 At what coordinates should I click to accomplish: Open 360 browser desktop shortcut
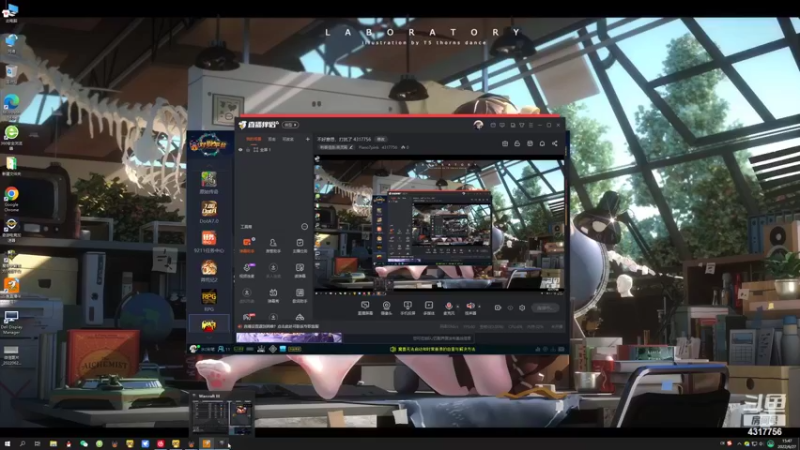(x=11, y=137)
